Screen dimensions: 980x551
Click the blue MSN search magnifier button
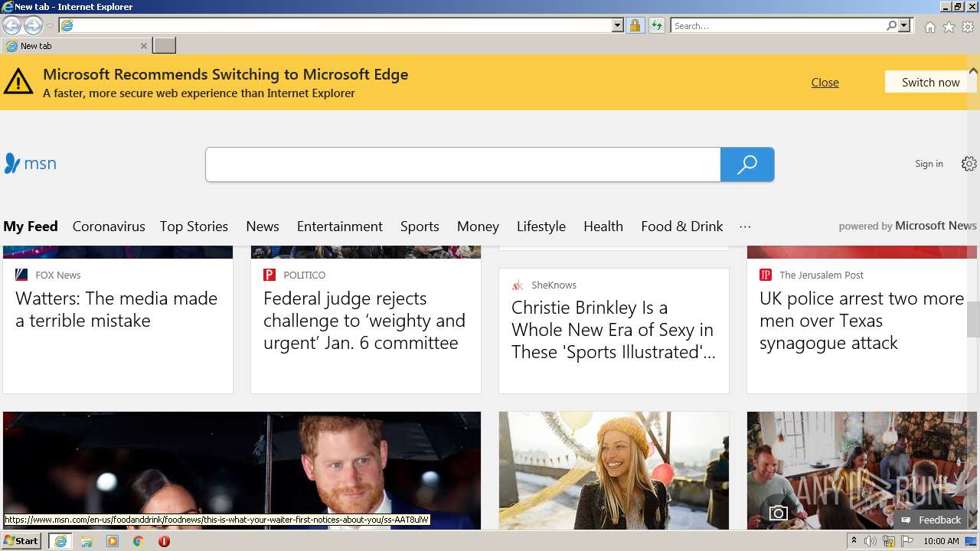(747, 165)
